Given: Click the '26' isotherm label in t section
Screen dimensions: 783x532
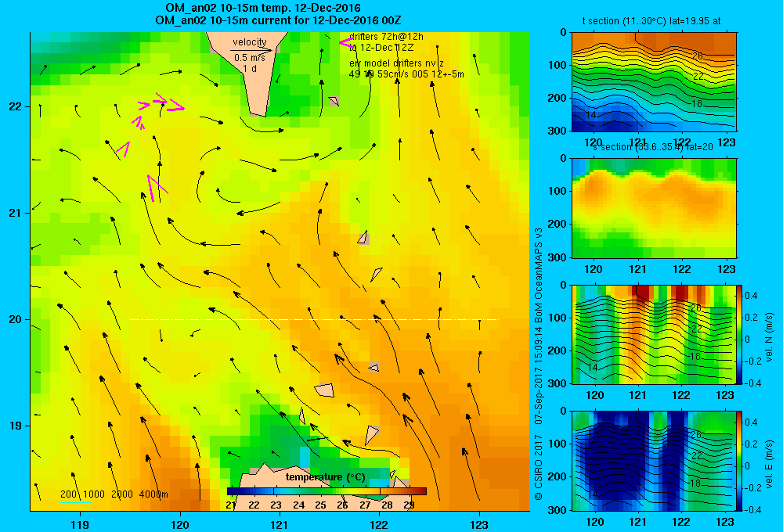Looking at the screenshot, I should (698, 56).
